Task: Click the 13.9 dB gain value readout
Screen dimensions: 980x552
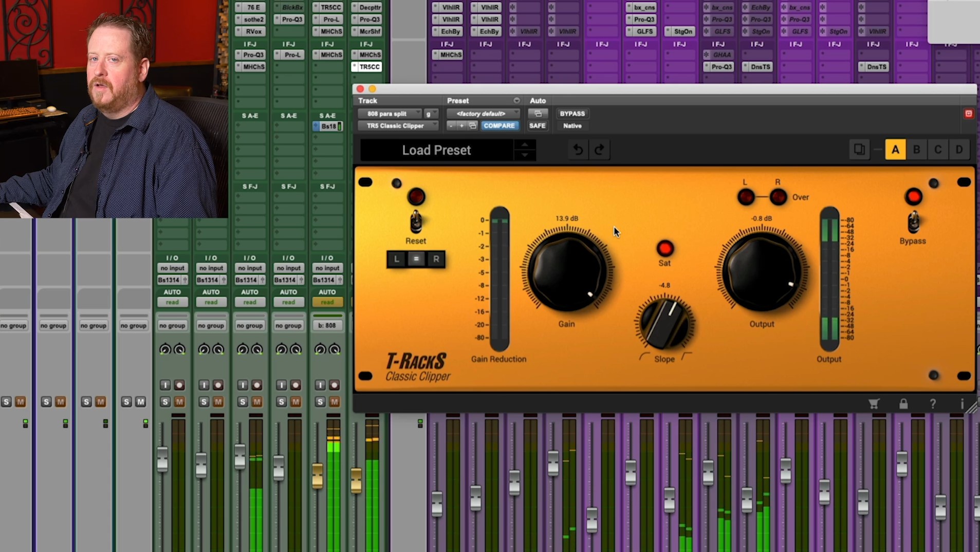Action: [x=567, y=218]
